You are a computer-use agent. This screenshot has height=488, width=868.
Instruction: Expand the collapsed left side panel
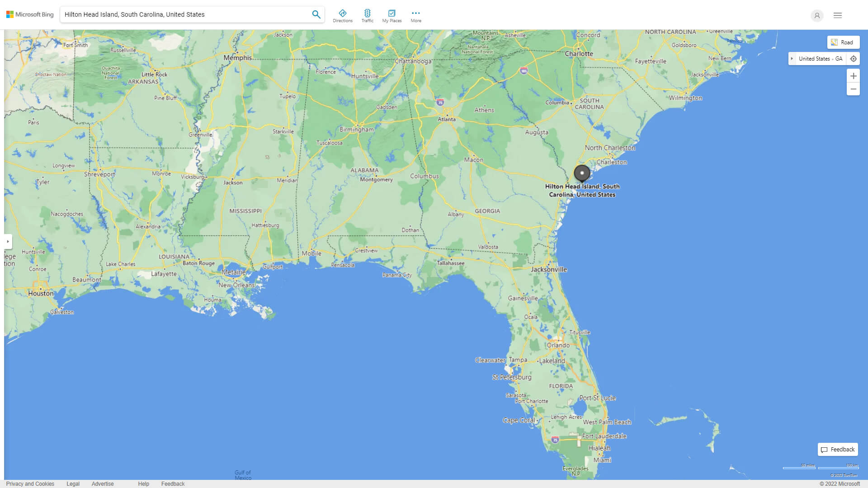tap(8, 242)
